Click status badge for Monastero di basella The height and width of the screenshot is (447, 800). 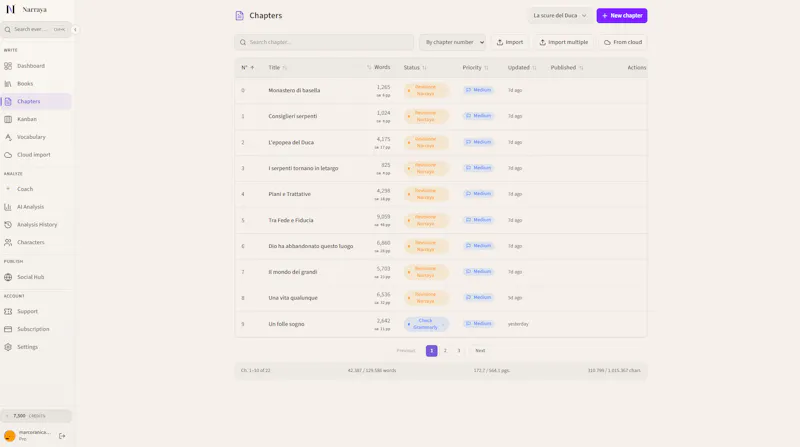pyautogui.click(x=426, y=90)
